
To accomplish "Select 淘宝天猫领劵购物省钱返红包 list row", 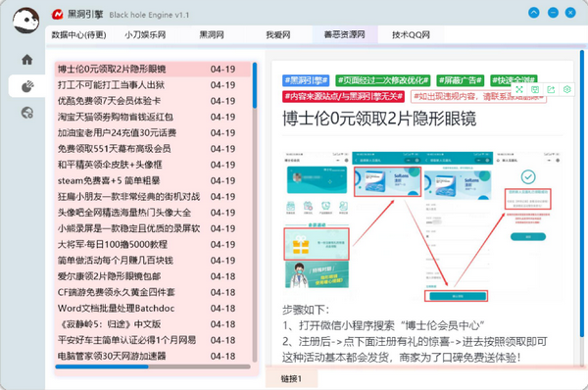I will point(153,117).
